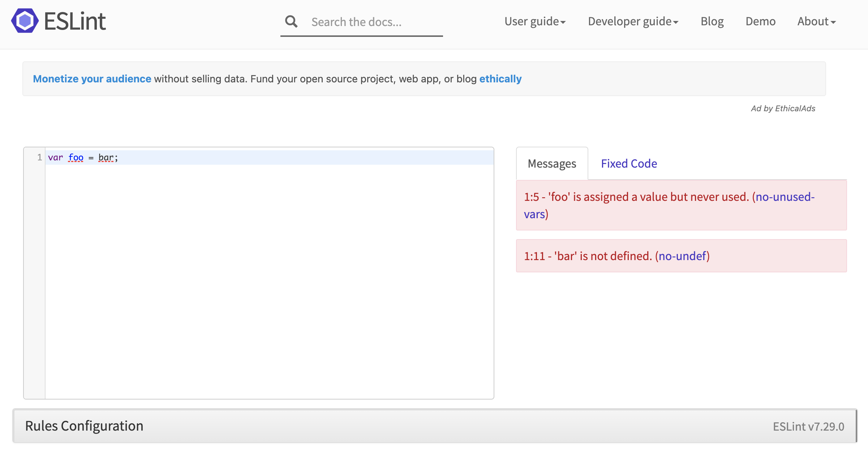868x453 pixels.
Task: Expand the Developer guide dropdown
Action: 633,22
